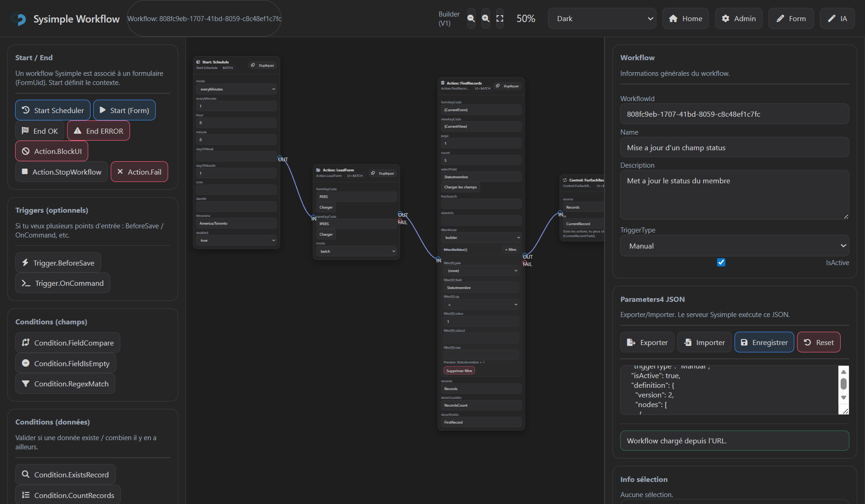
Task: Click the fit-to-screen expand icon
Action: pyautogui.click(x=500, y=18)
